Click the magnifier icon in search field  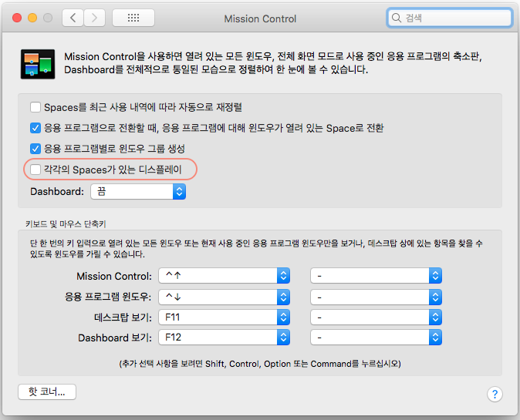[397, 18]
